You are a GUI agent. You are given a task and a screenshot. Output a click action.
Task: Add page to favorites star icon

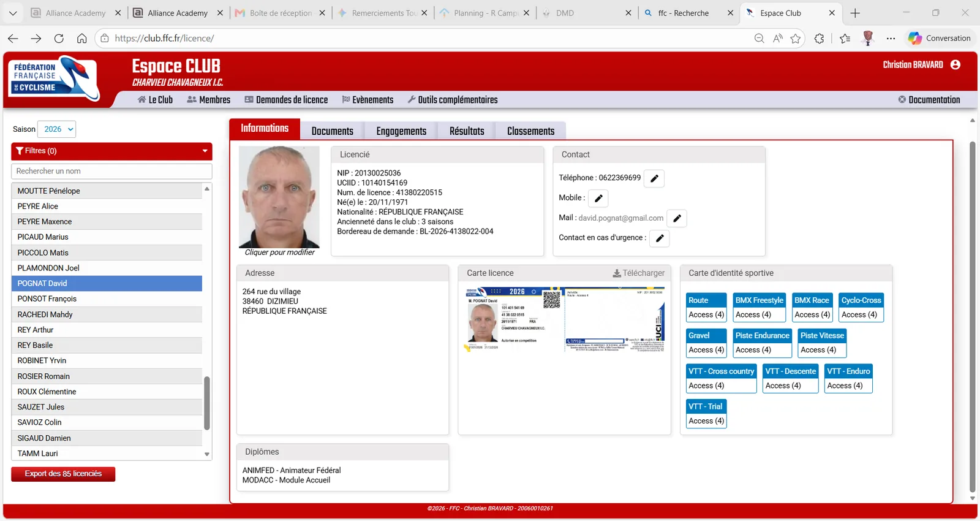point(796,38)
